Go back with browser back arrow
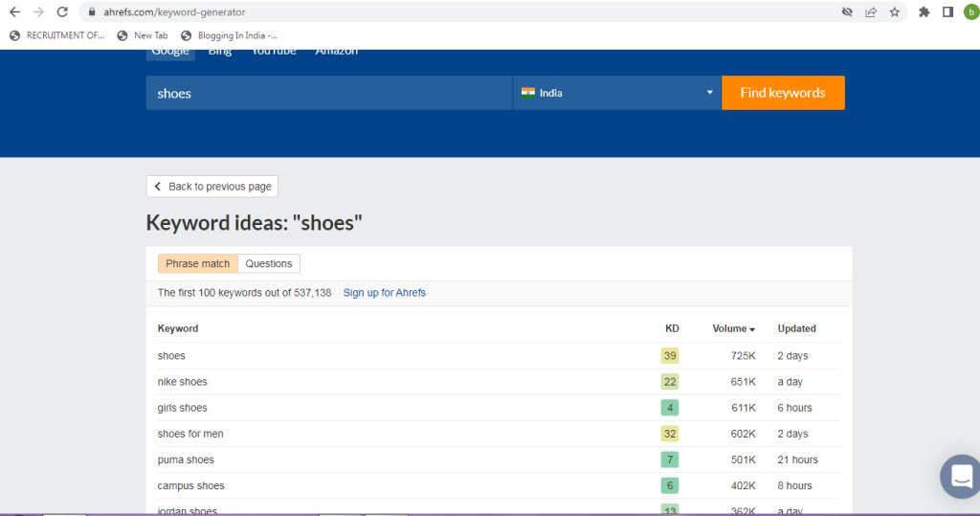This screenshot has width=980, height=516. click(14, 11)
